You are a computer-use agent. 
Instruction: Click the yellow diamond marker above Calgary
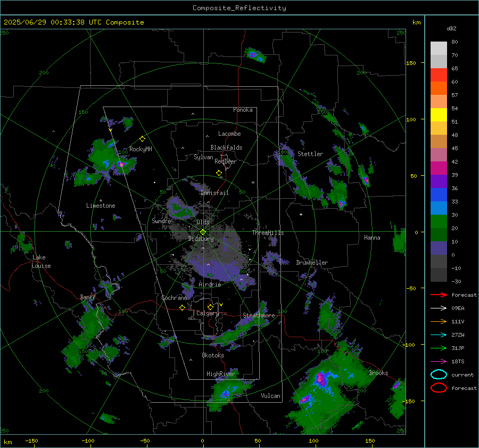(210, 307)
